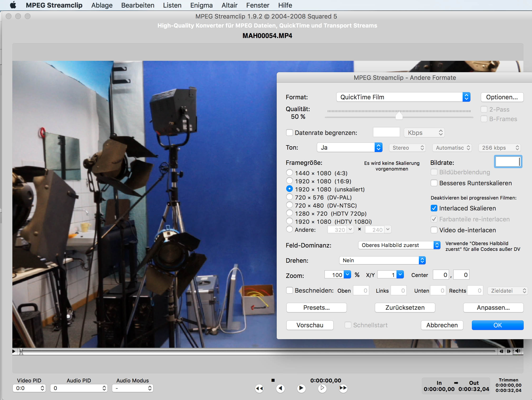This screenshot has width=532, height=400.
Task: Click the slow play outlined button
Action: point(322,388)
